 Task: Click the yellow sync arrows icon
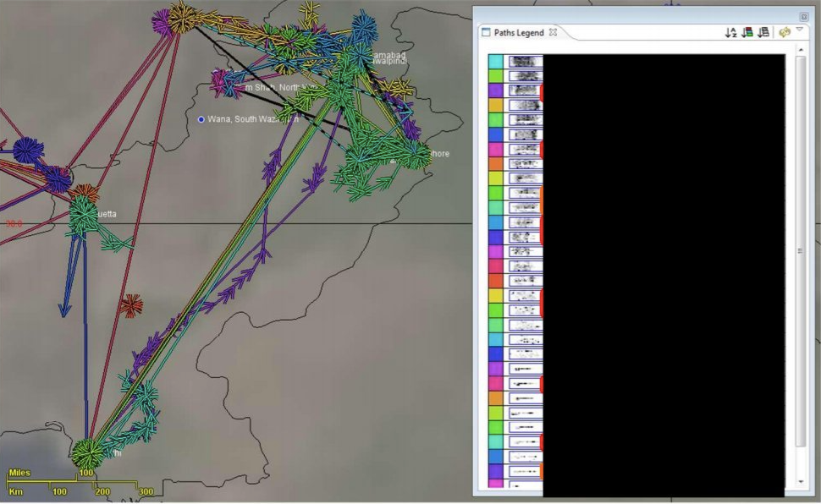pos(785,32)
